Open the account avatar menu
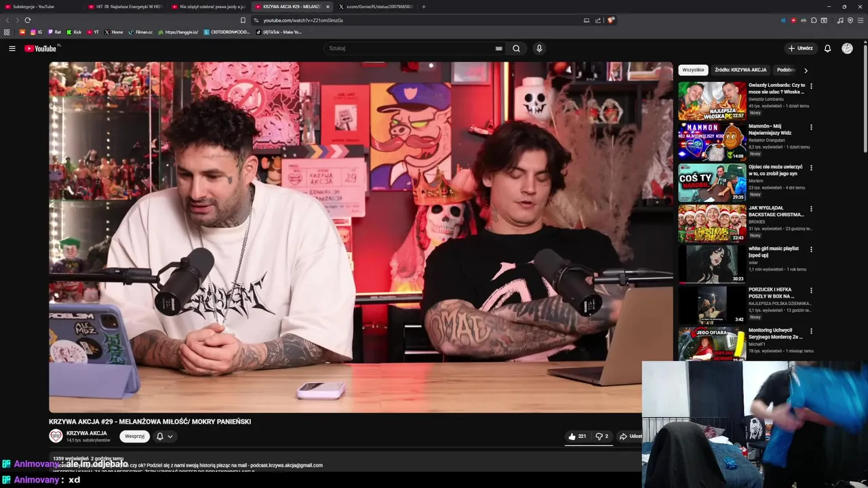This screenshot has width=868, height=488. click(x=847, y=48)
